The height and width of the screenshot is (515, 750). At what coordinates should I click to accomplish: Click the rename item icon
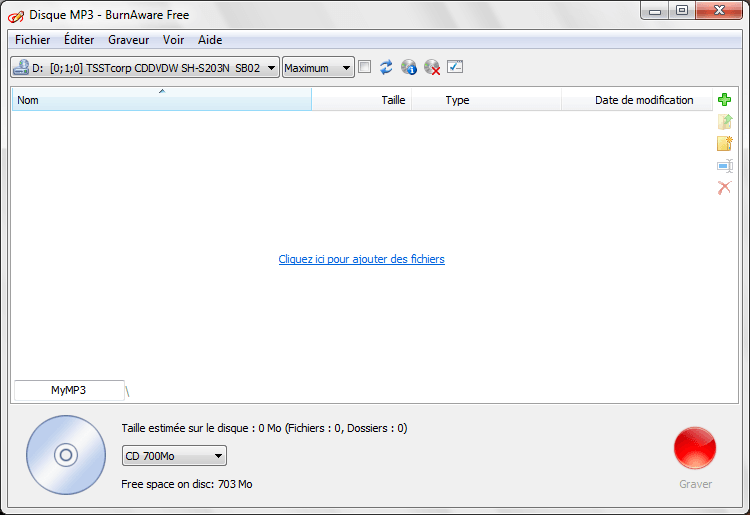[725, 166]
